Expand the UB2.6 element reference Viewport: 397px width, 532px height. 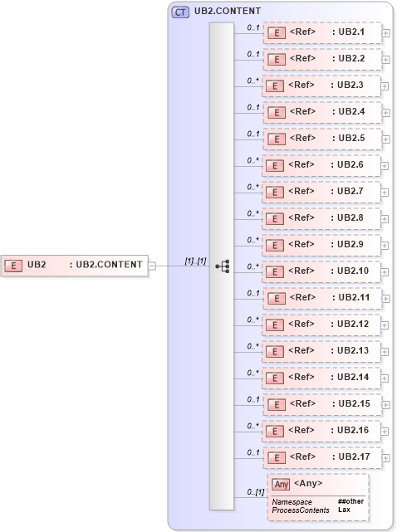[385, 166]
